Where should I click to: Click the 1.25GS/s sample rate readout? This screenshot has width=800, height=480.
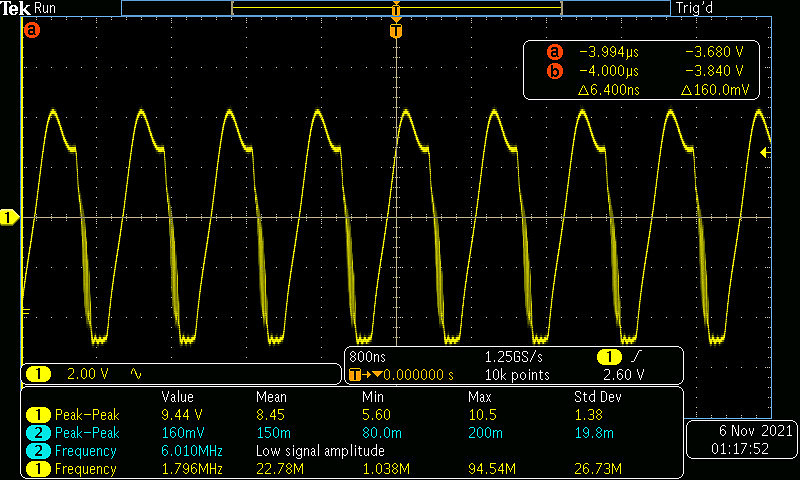514,357
